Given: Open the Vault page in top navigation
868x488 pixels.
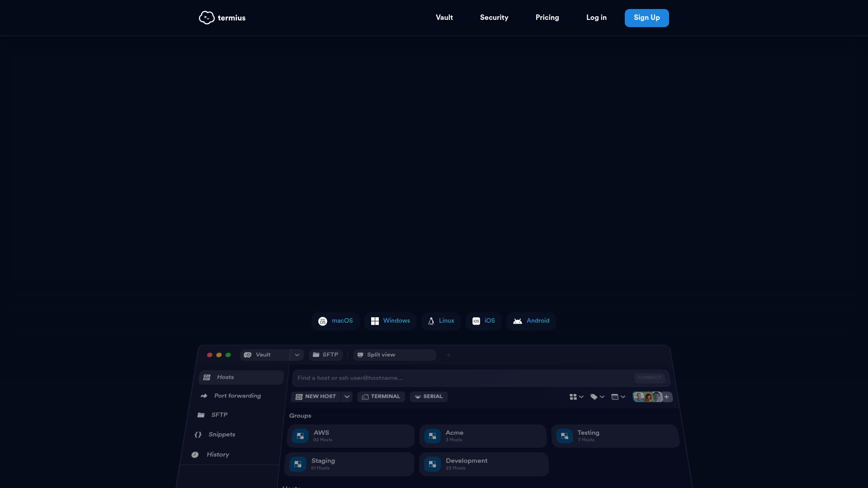Looking at the screenshot, I should point(444,18).
